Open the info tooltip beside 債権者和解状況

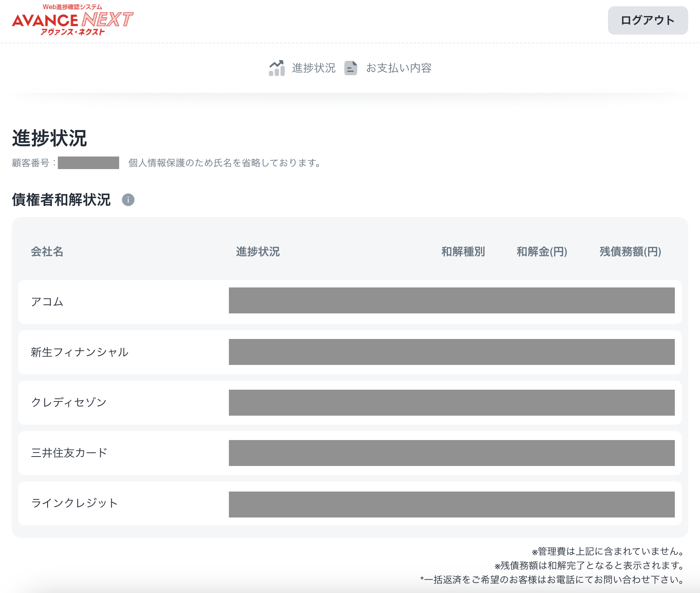tap(129, 200)
